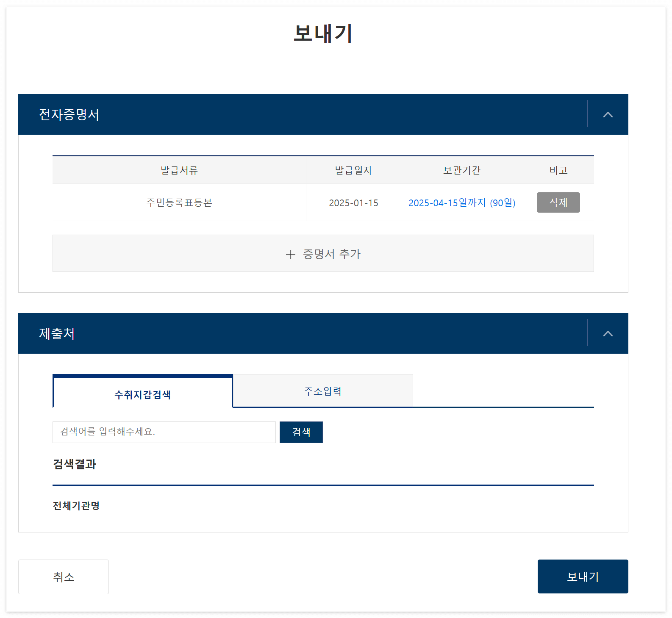Click the 전체기관명 label under 검색결과

pyautogui.click(x=76, y=505)
